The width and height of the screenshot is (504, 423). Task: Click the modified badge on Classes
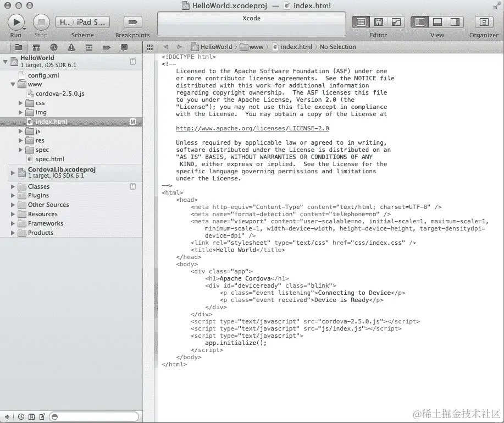click(133, 186)
